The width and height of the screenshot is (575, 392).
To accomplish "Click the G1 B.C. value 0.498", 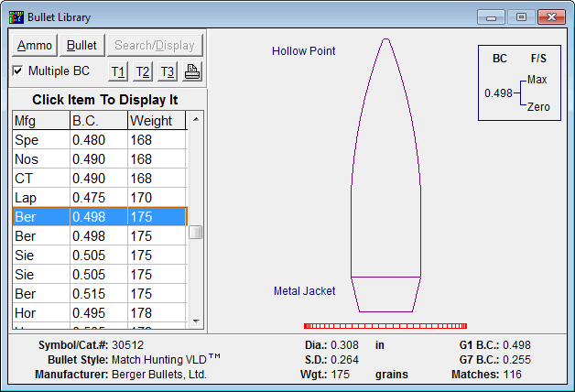I will point(516,345).
